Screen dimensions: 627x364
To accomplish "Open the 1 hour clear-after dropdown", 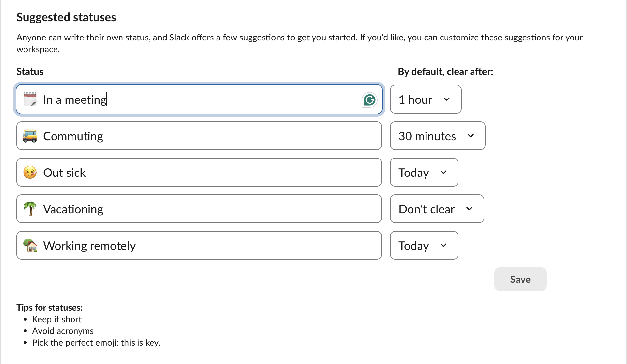I will (426, 99).
